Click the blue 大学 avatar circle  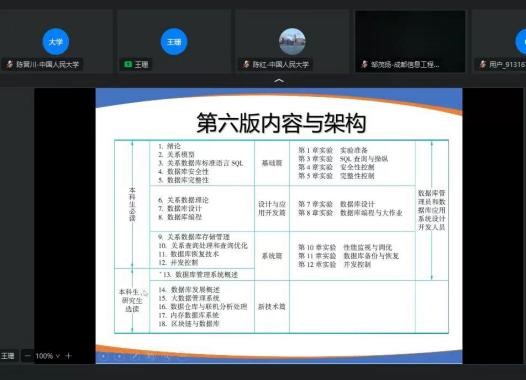pyautogui.click(x=56, y=42)
